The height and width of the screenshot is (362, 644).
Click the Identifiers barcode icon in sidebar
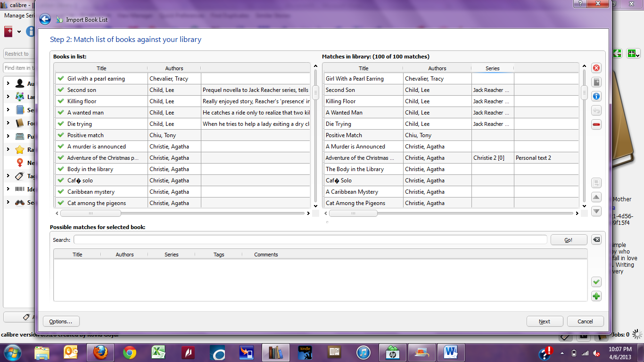tap(20, 189)
